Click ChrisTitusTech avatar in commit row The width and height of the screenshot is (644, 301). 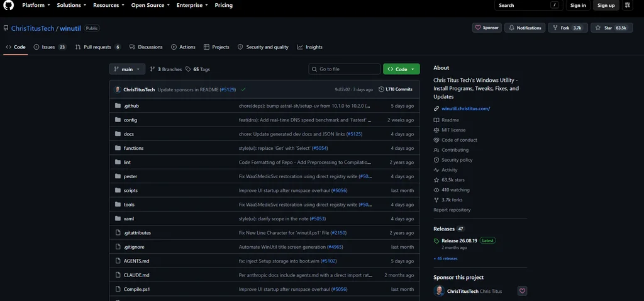coord(118,89)
